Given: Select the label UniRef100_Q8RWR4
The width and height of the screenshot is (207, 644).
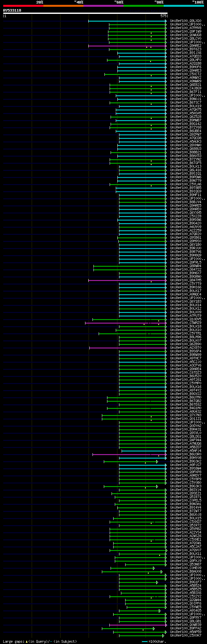Looking at the screenshot, I should pyautogui.click(x=186, y=266).
